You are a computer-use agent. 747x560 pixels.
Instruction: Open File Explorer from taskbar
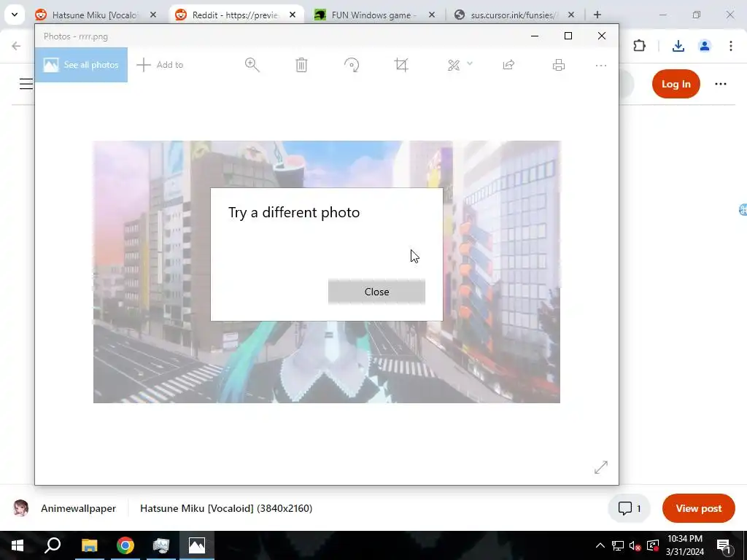point(89,545)
